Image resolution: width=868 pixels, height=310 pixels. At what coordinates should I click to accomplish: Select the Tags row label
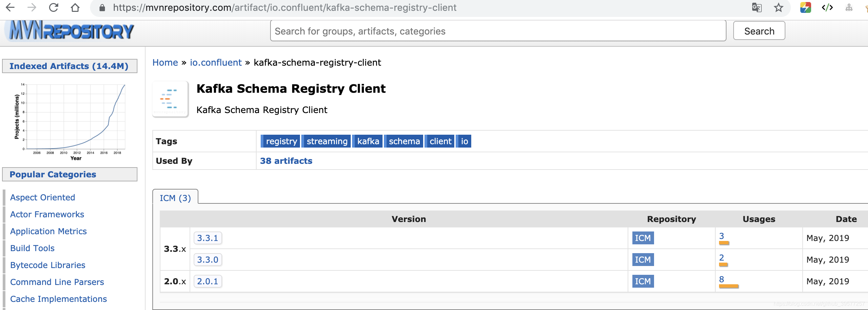coord(166,141)
